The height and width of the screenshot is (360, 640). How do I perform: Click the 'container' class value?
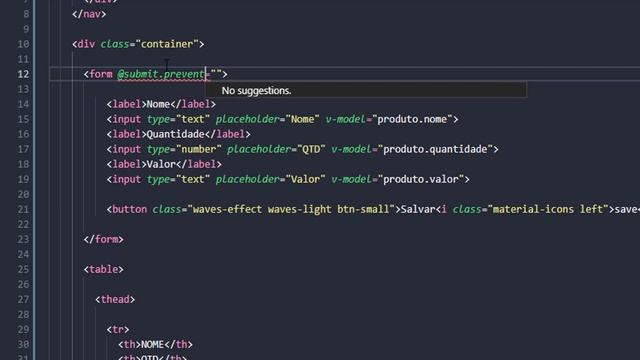point(167,44)
